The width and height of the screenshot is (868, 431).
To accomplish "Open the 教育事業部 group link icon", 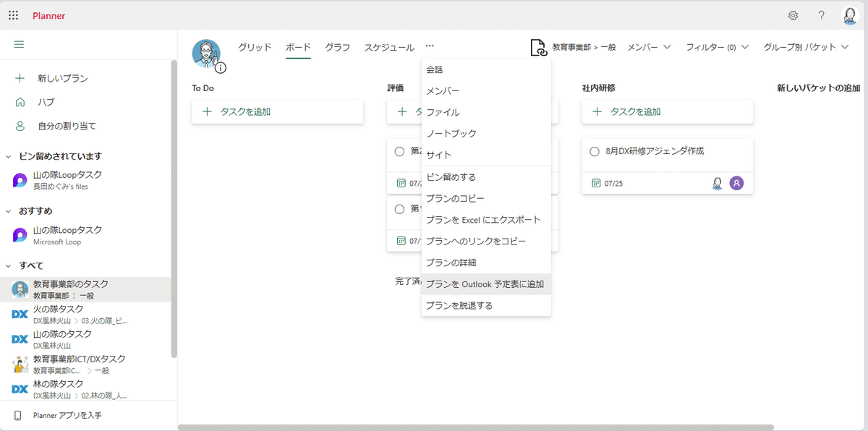I will click(538, 48).
